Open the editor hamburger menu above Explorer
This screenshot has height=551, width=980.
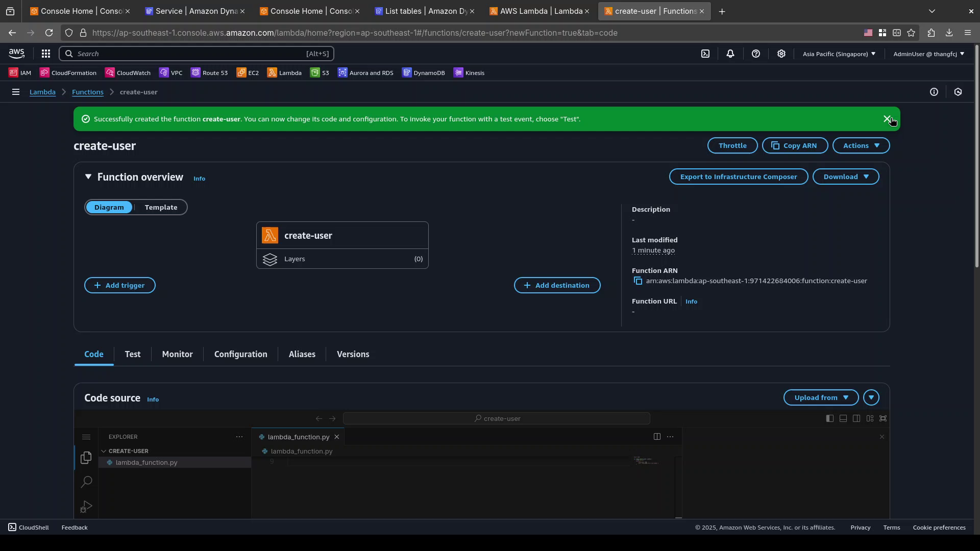[x=86, y=437]
